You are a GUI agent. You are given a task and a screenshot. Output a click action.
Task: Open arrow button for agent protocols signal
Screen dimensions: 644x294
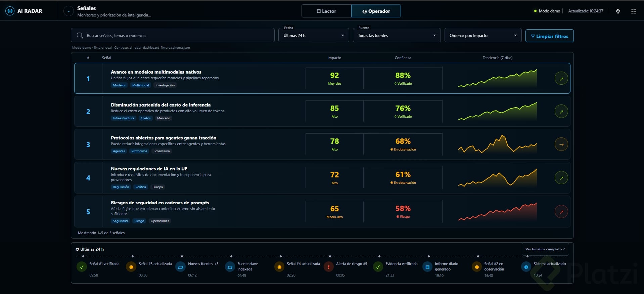point(561,144)
